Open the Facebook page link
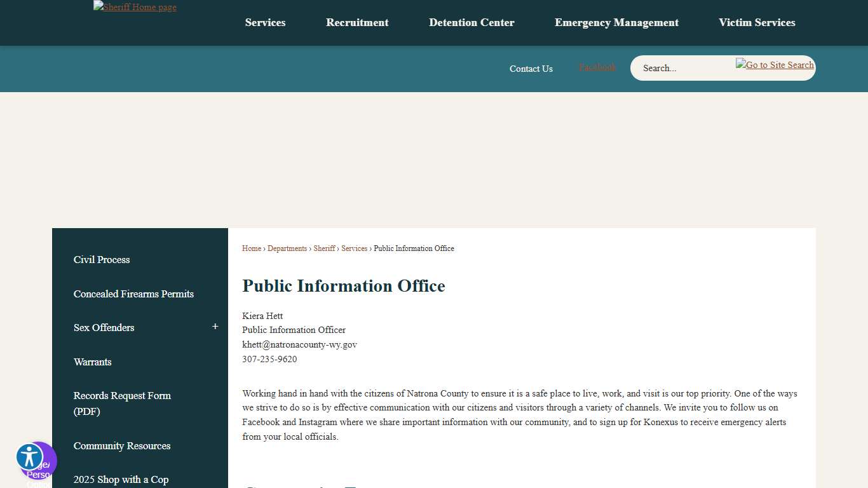 tap(597, 67)
